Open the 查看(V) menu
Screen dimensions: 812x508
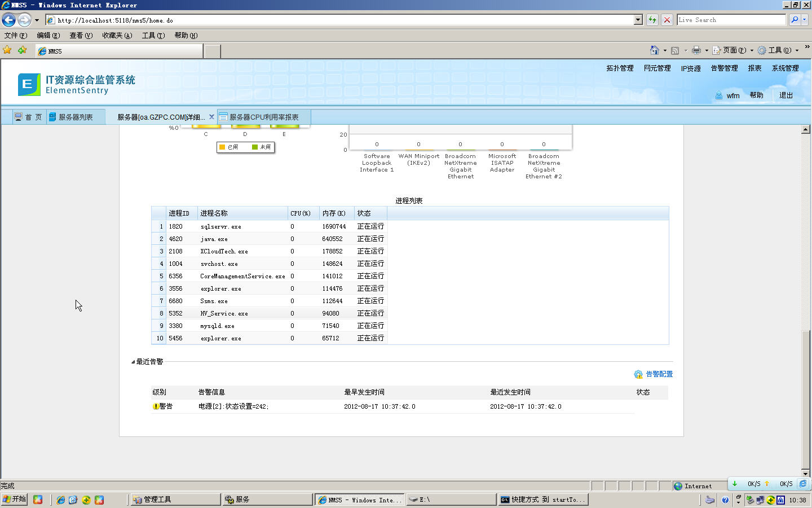point(81,36)
